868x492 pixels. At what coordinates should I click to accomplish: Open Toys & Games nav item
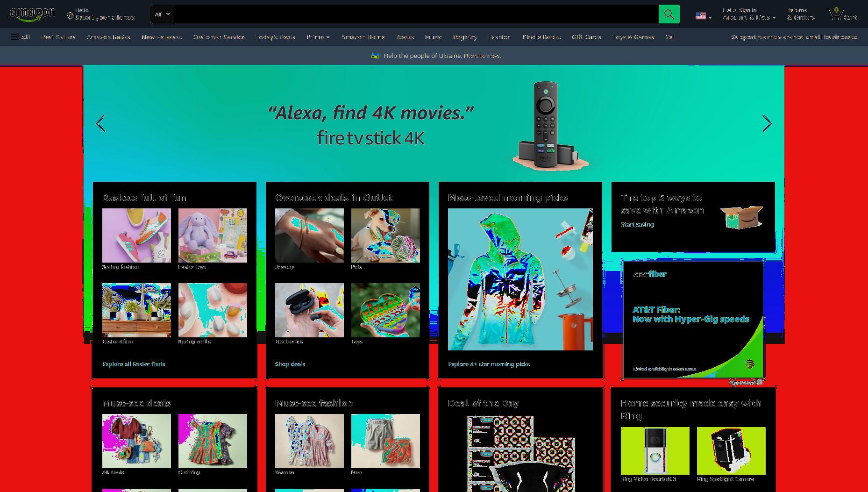(x=633, y=37)
